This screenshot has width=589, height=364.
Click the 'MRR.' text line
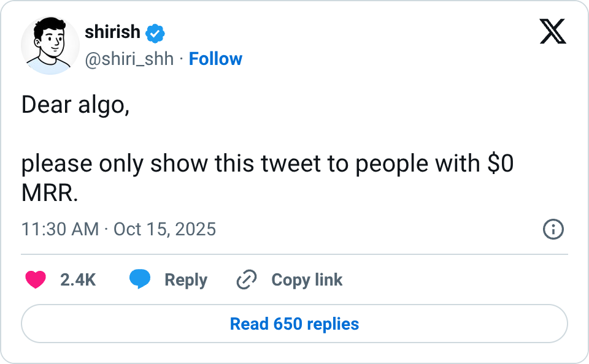coord(50,194)
